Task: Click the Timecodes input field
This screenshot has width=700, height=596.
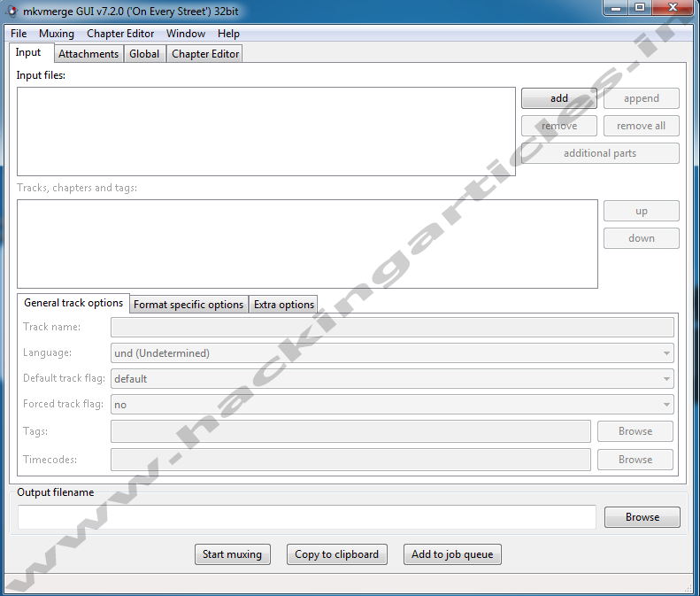Action: pos(350,460)
